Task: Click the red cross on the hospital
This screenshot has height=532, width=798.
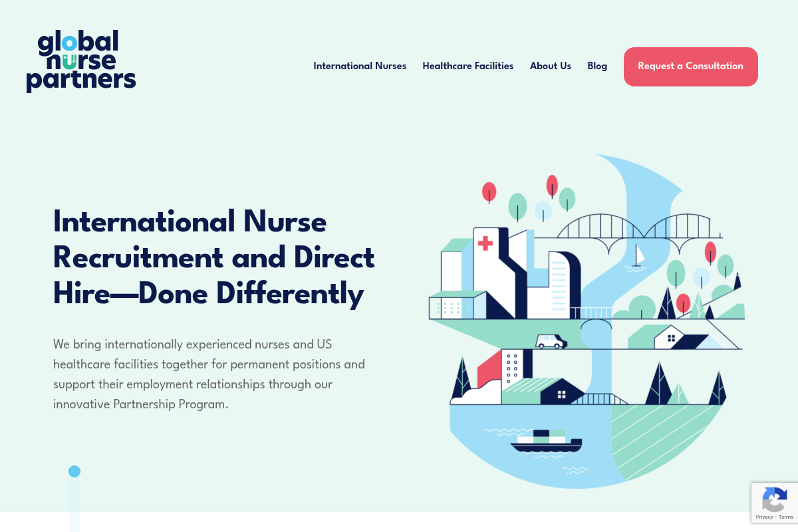Action: [485, 243]
